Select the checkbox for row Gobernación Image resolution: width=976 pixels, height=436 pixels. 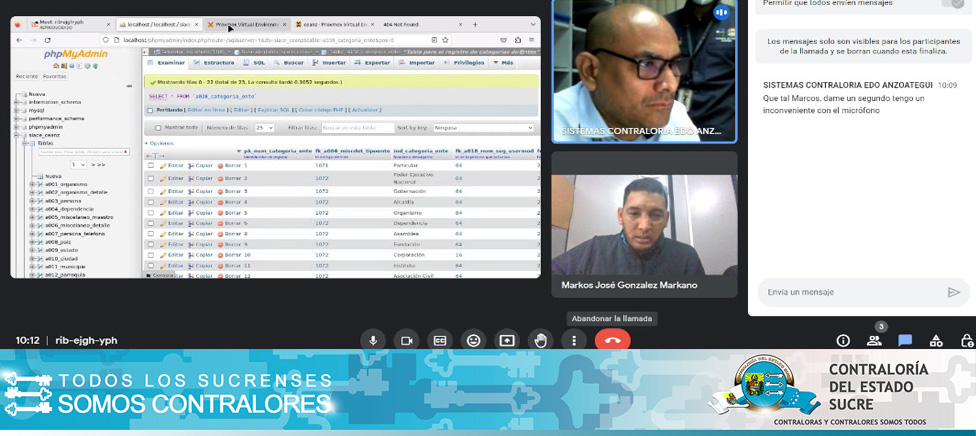pyautogui.click(x=151, y=191)
